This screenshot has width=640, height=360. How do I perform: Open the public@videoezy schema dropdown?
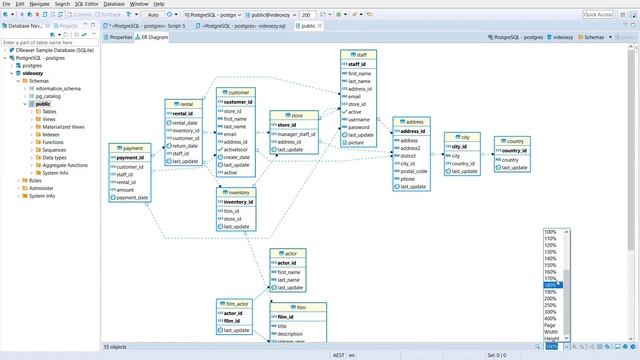pos(270,15)
